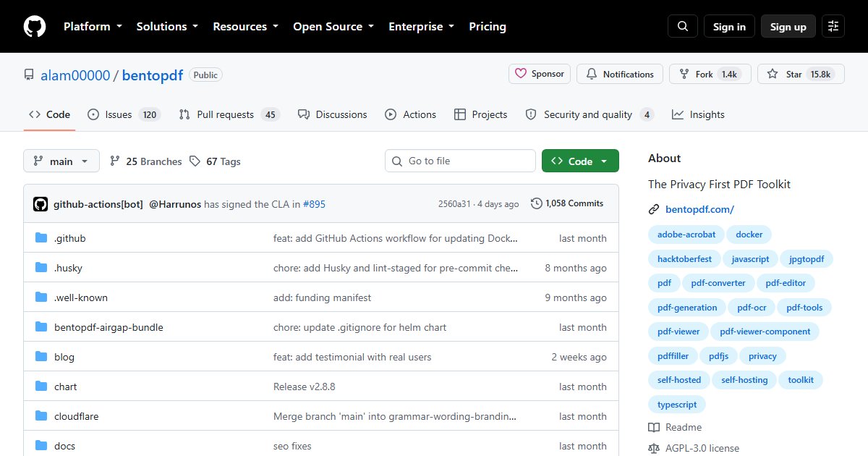
Task: Click the branches icon next to 25 Branches
Action: tap(115, 161)
